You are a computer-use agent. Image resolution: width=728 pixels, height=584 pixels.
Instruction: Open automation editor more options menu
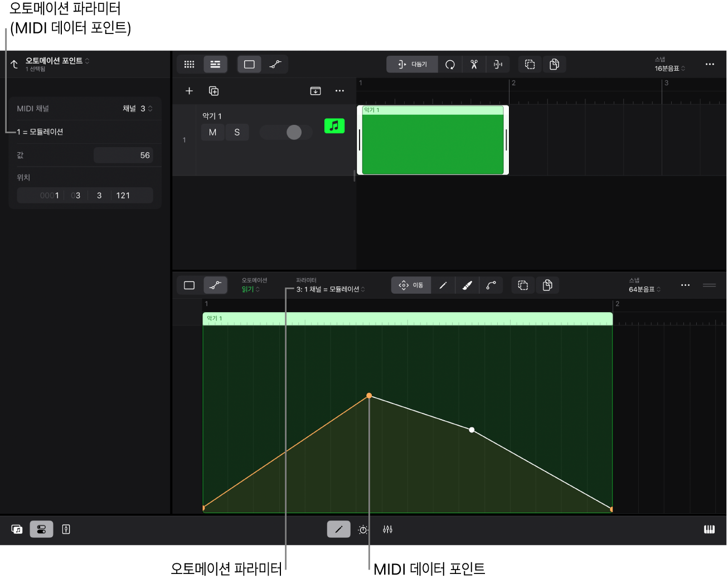685,285
